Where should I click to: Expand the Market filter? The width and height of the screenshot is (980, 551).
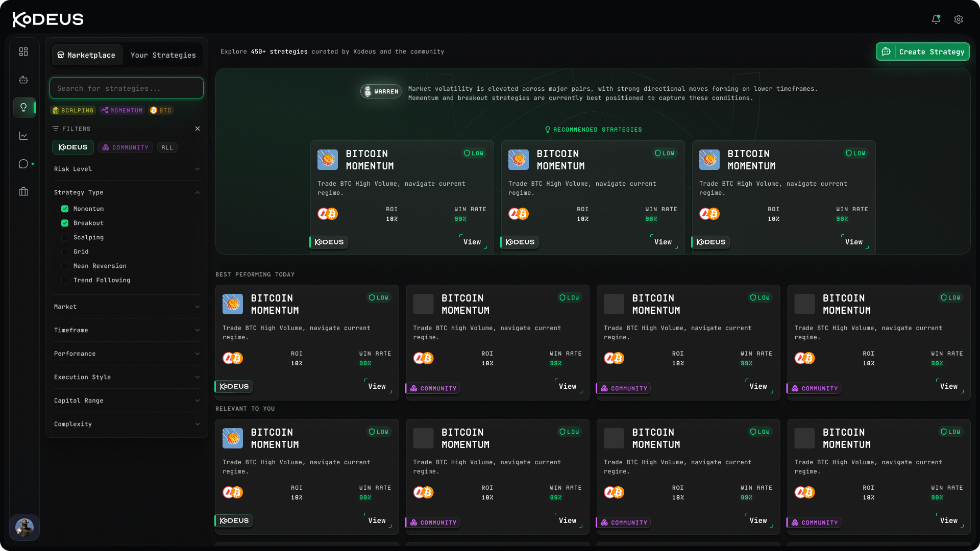click(127, 307)
